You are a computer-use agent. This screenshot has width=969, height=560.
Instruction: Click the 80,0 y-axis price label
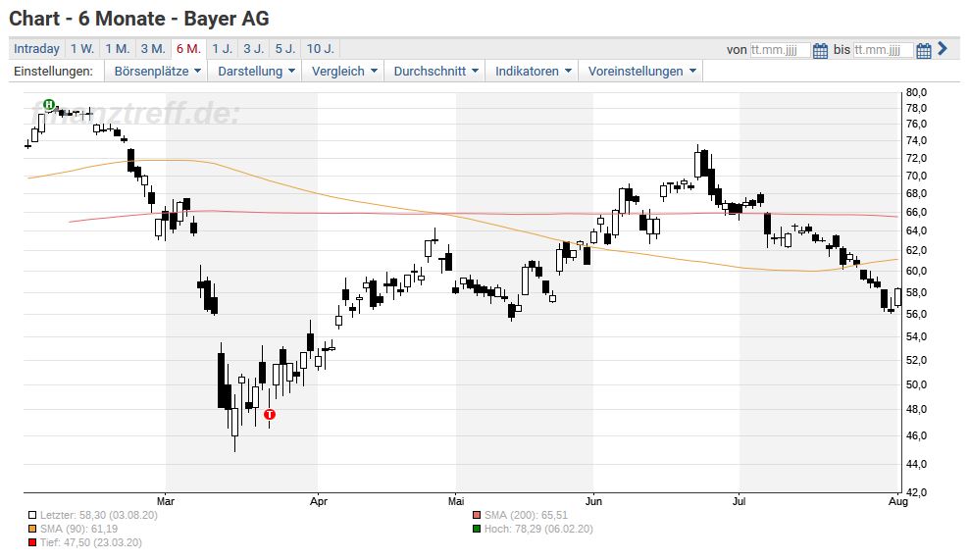916,93
